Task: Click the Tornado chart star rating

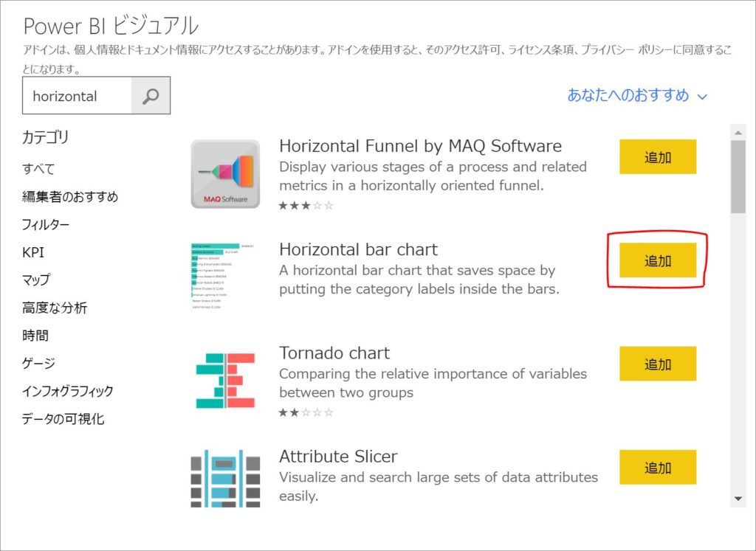Action: 306,413
